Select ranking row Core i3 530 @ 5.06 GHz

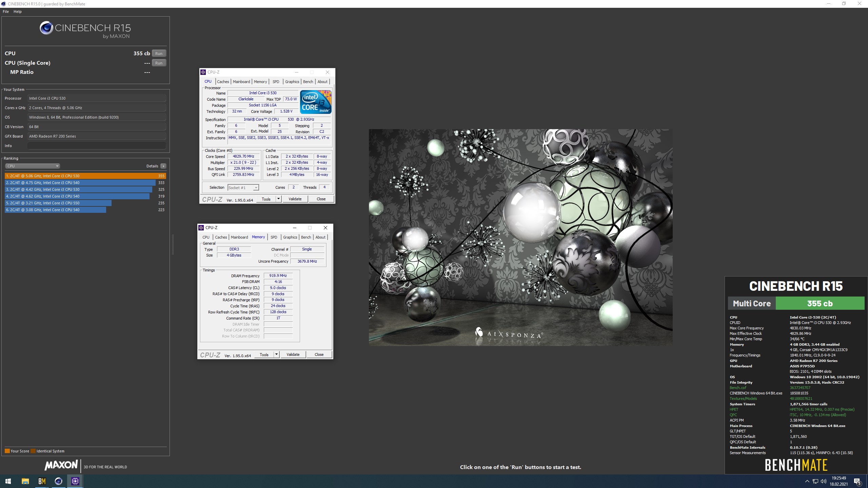pyautogui.click(x=85, y=176)
